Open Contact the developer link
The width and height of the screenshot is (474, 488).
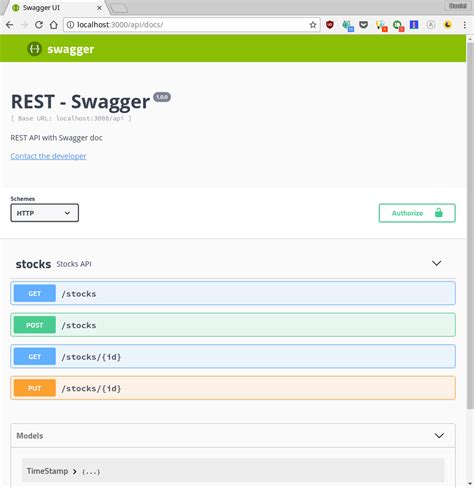point(48,156)
